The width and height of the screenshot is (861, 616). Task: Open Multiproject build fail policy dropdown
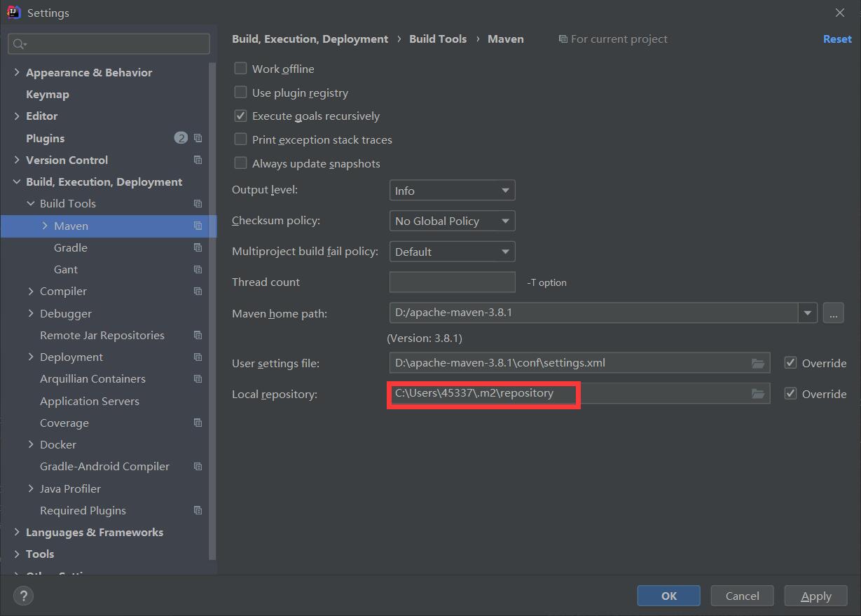pyautogui.click(x=452, y=252)
